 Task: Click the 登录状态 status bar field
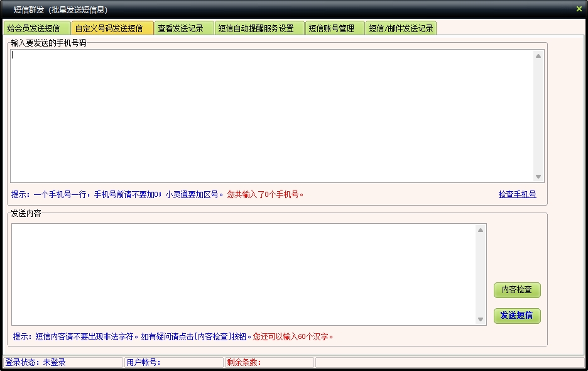63,362
